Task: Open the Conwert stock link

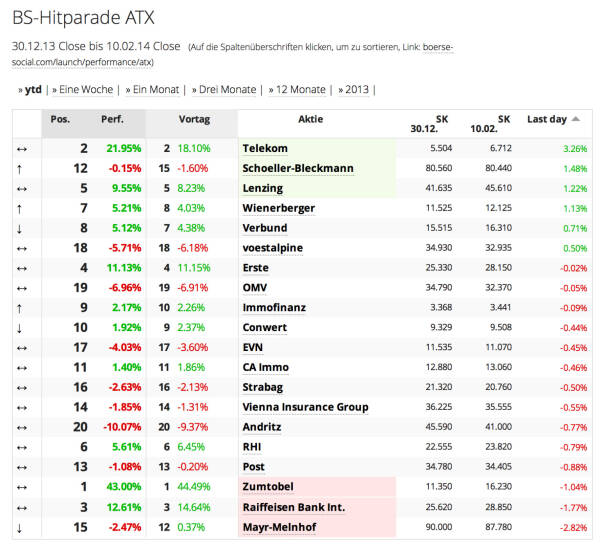Action: pos(265,328)
